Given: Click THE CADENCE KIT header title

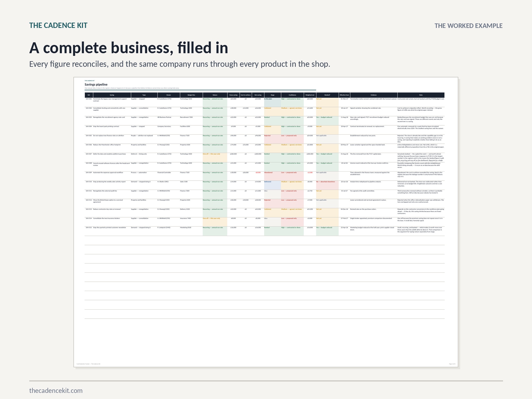Looking at the screenshot, I should pos(58,26).
